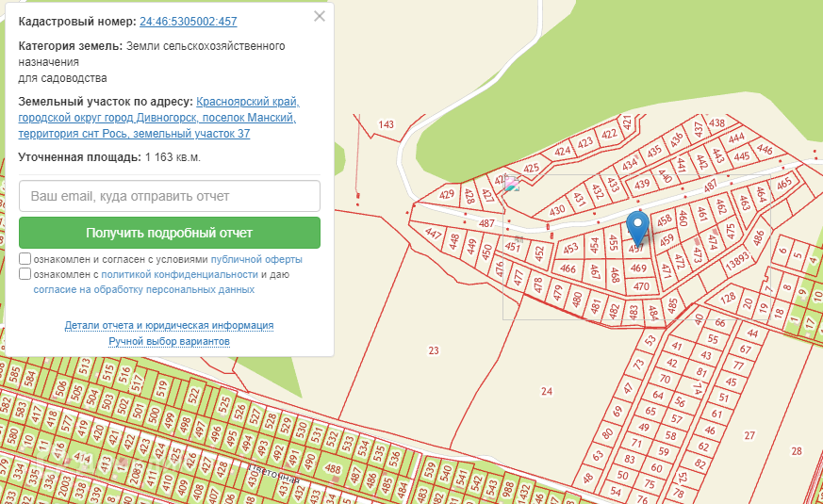823x504 pixels.
Task: Select parcel 425 on the map
Action: 531,169
